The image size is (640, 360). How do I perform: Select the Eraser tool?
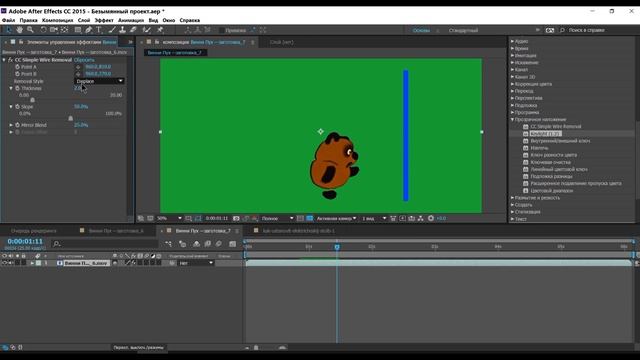coord(133,30)
